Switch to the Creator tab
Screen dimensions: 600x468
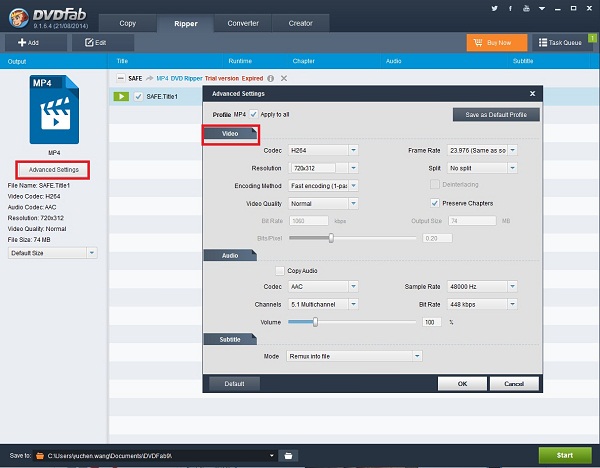point(300,23)
